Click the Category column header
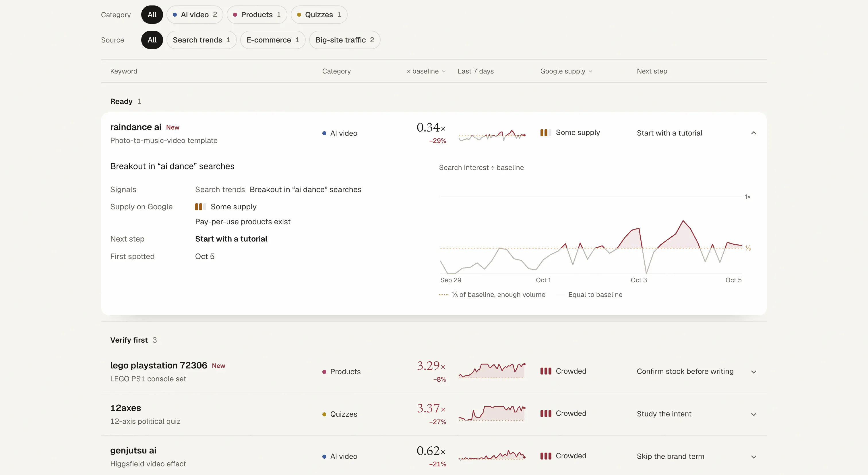This screenshot has width=868, height=475. [x=336, y=71]
